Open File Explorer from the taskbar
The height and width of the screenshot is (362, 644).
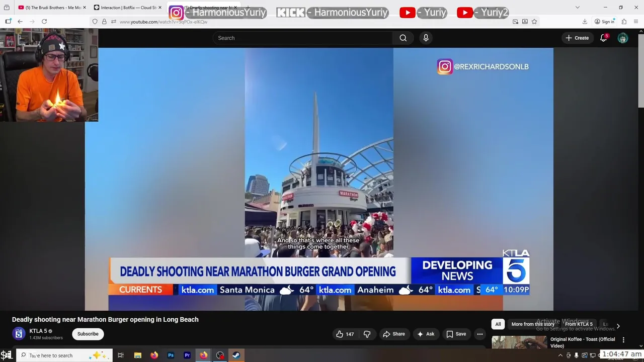click(137, 355)
